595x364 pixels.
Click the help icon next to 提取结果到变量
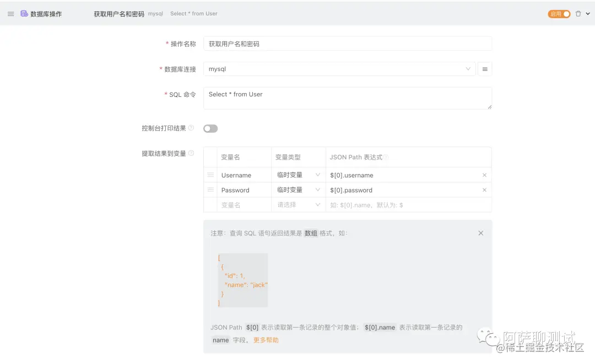191,154
